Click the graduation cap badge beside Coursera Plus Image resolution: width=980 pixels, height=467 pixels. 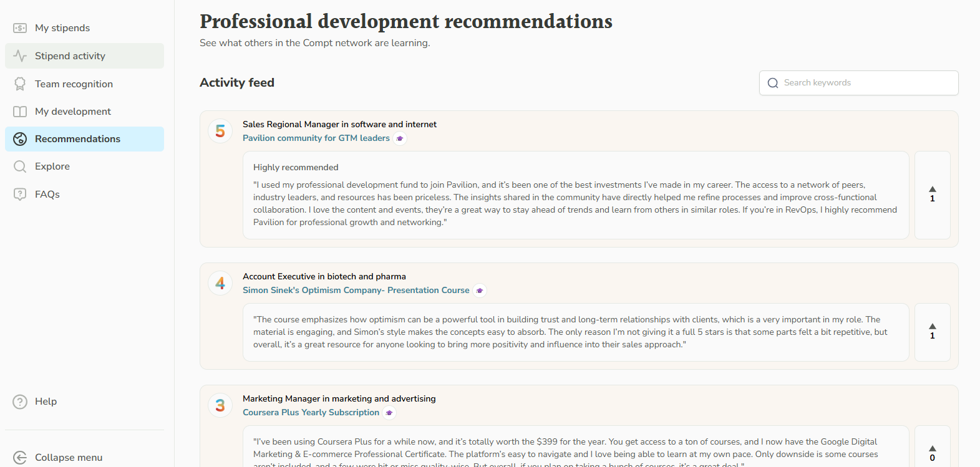point(389,413)
